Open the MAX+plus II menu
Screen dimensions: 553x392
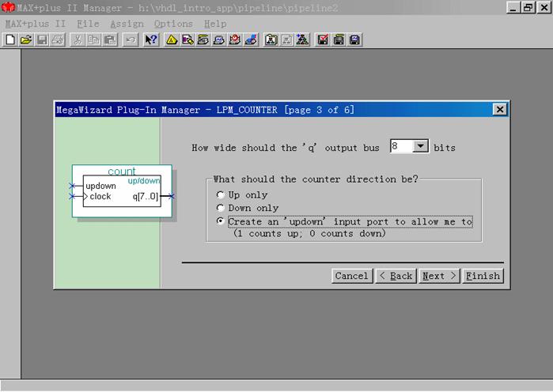[x=36, y=24]
